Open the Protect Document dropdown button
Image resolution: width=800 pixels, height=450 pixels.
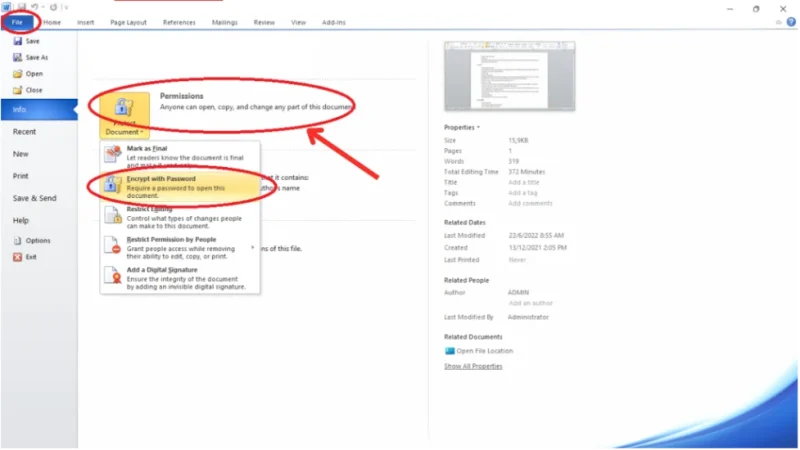tap(124, 115)
